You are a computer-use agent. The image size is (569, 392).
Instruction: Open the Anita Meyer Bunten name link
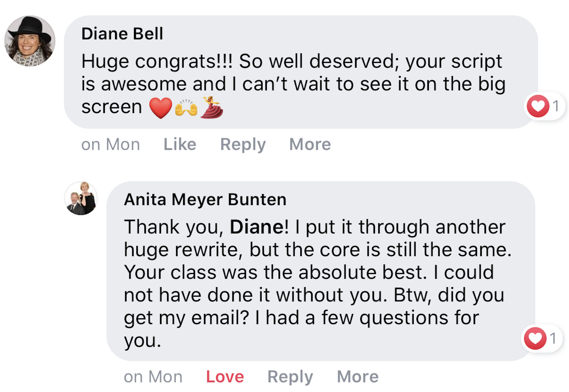[x=205, y=199]
